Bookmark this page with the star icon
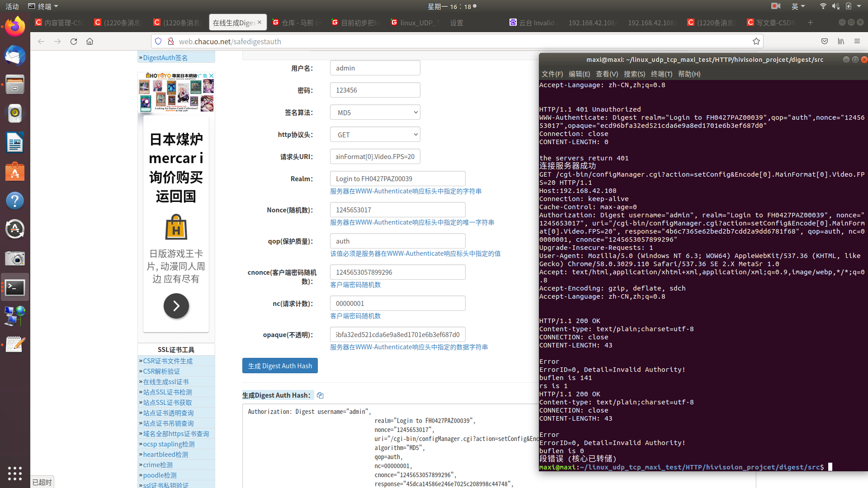 [756, 42]
